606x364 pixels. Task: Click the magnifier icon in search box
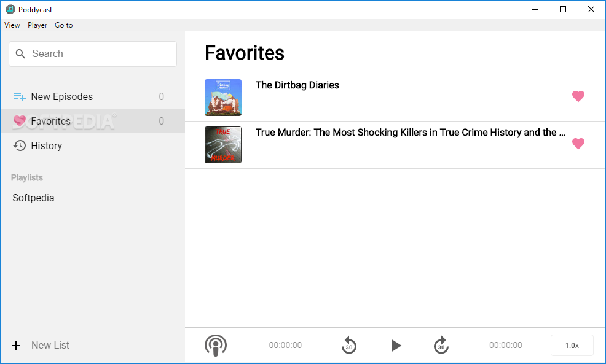(20, 53)
